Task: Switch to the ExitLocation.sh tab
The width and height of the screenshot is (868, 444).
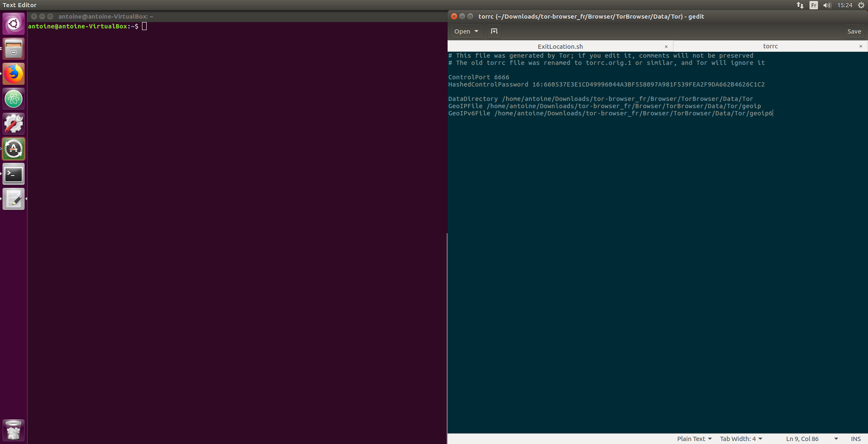Action: click(x=560, y=46)
